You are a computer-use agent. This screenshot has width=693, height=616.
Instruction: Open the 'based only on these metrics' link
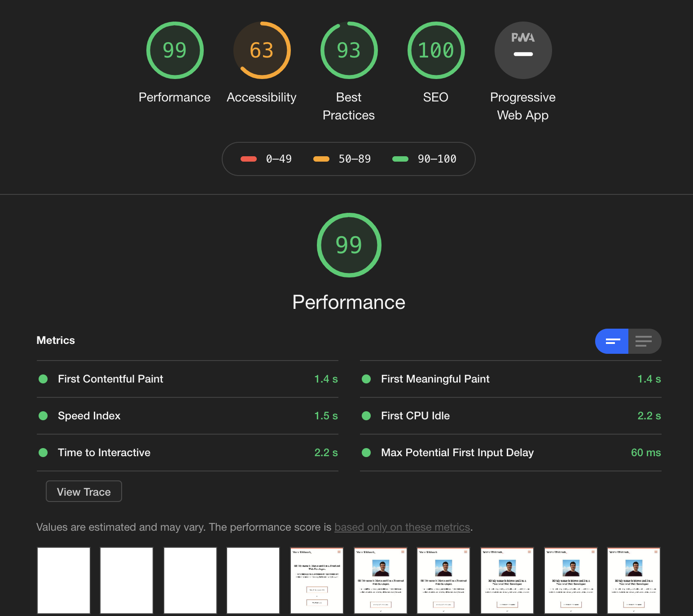click(403, 527)
